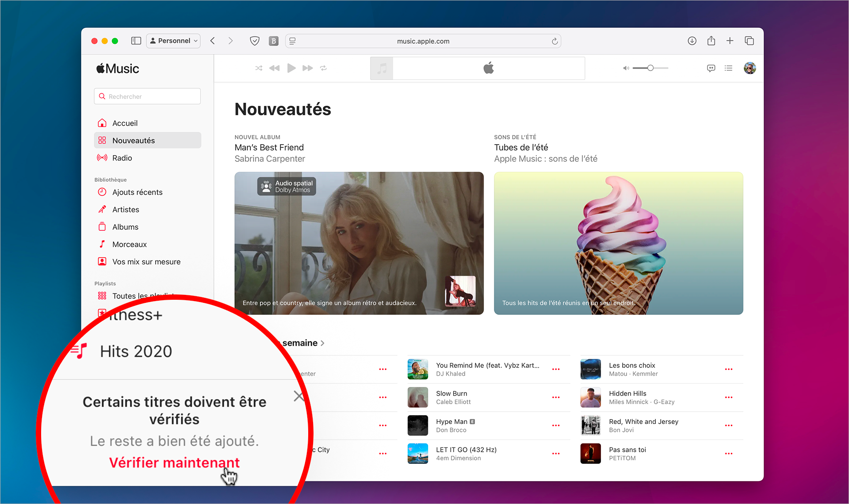The height and width of the screenshot is (504, 849).
Task: Click the Sabrina Carpenter artist link
Action: coord(270,159)
